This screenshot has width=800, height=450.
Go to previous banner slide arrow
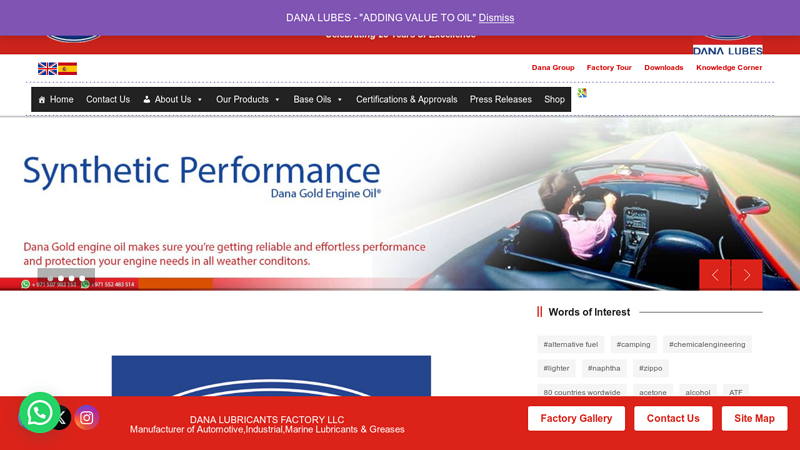click(715, 275)
